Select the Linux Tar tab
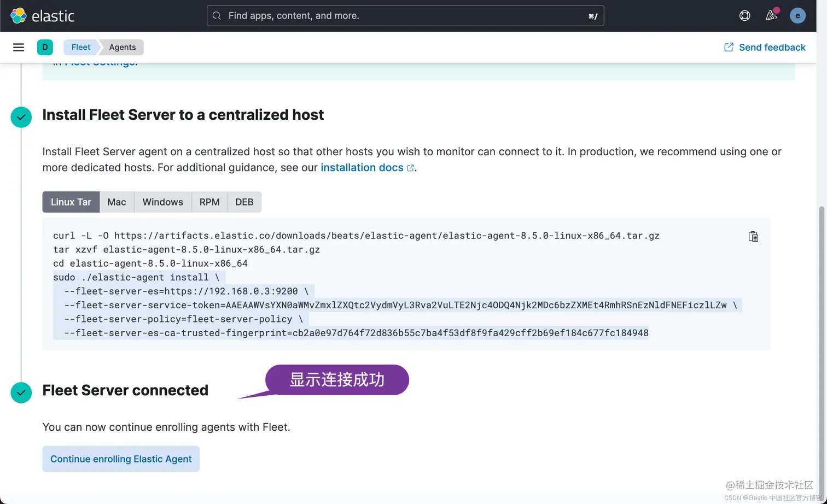The image size is (827, 504). pyautogui.click(x=71, y=202)
